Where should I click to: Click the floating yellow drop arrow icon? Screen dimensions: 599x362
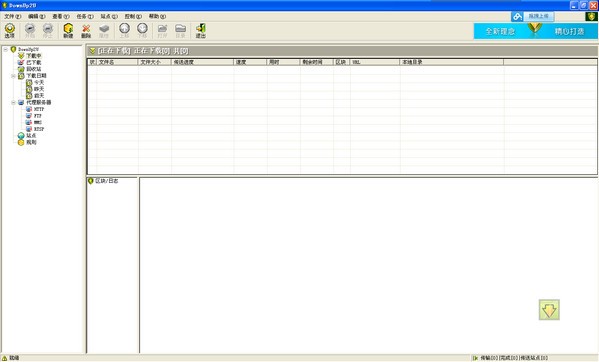pos(549,310)
